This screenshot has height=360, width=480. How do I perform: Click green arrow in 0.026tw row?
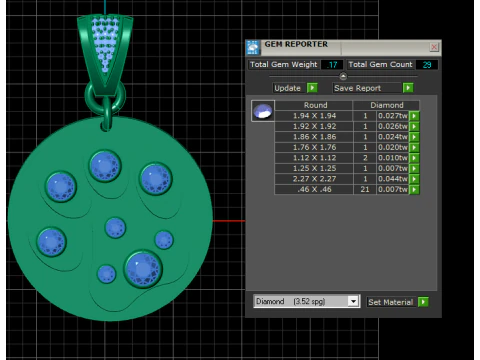(x=414, y=127)
